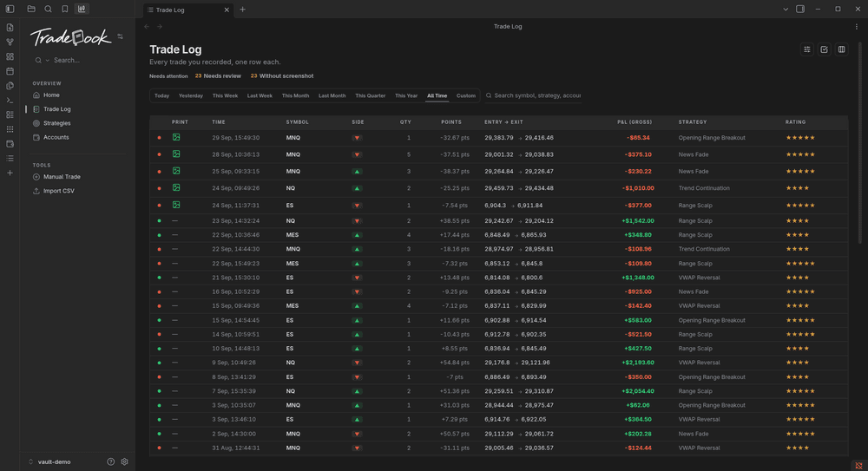Click the new note ribbon icon

(x=10, y=28)
